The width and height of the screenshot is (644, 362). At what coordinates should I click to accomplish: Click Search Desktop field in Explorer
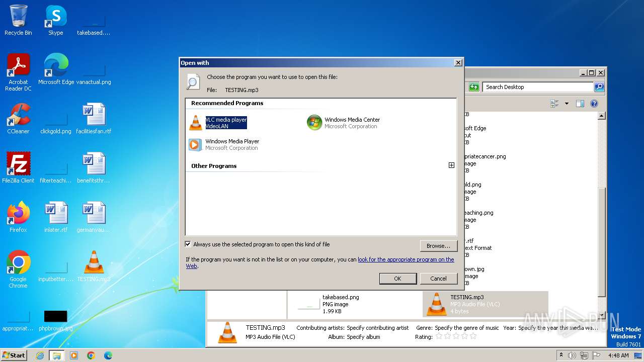[x=538, y=87]
